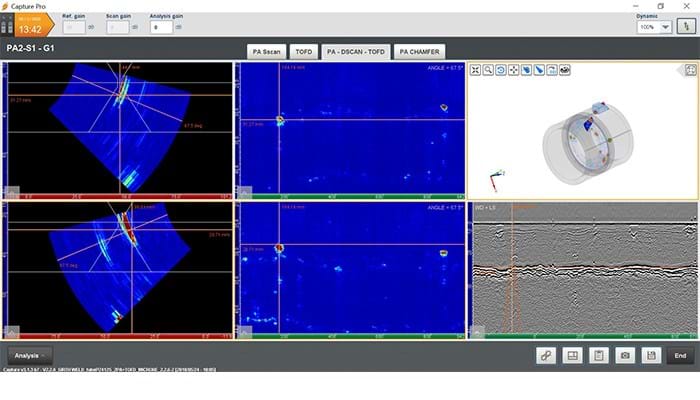Activate the rotate view tool in 3D toolbar
This screenshot has width=700, height=400.
(x=501, y=71)
